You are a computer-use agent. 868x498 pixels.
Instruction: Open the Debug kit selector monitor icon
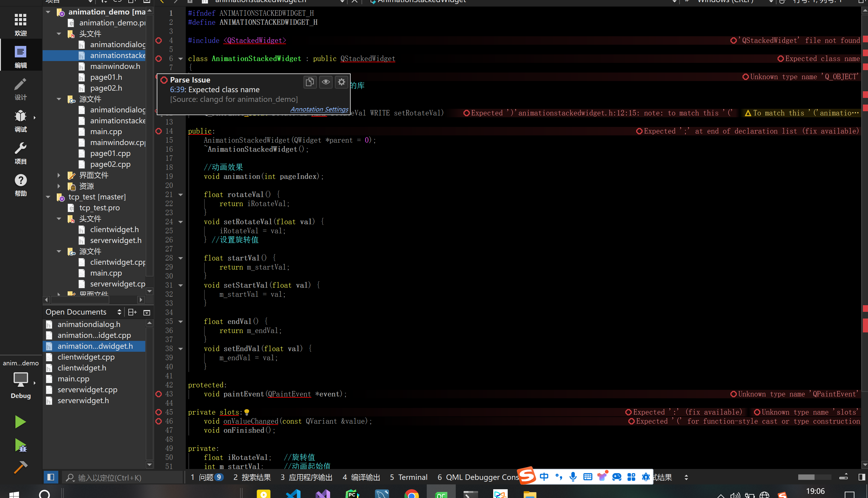[x=21, y=379]
